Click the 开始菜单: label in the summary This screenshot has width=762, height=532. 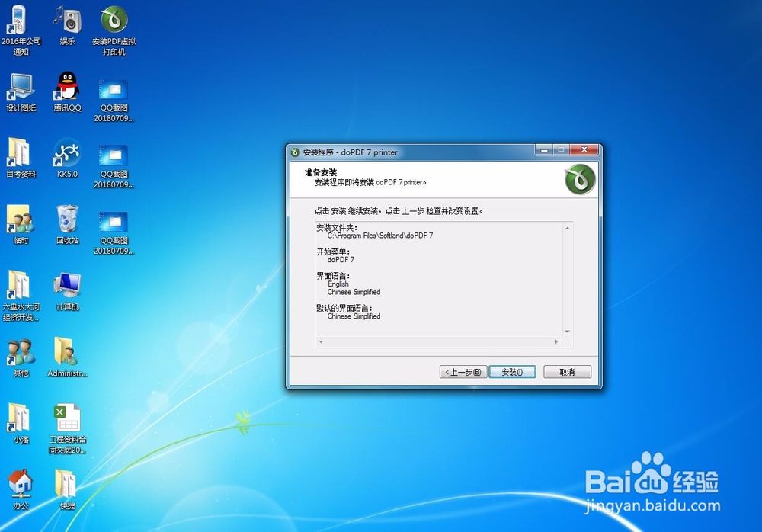click(x=333, y=252)
